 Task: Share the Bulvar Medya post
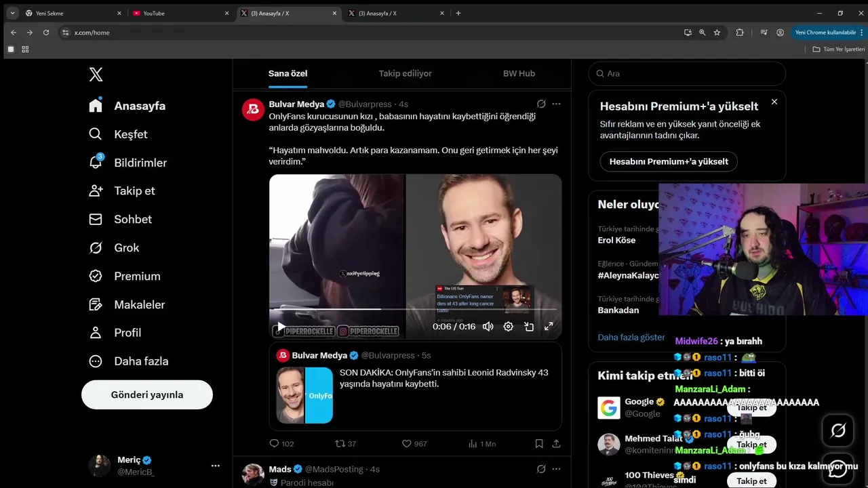[557, 444]
